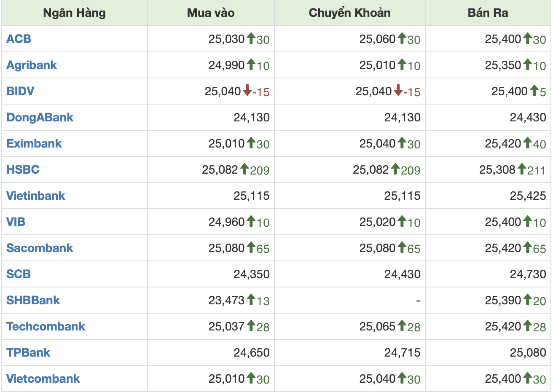Click the green up arrow in HSBC Bán Ra
The width and height of the screenshot is (553, 392).
522,169
